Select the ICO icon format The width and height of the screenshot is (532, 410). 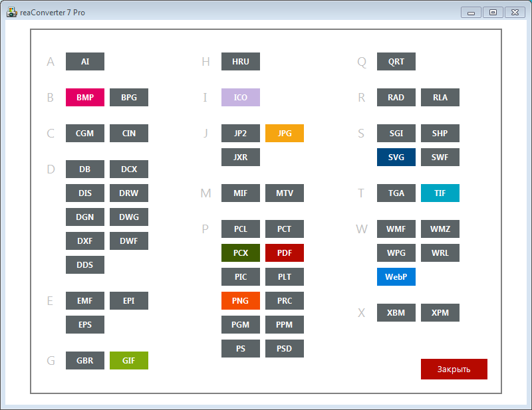coord(240,97)
